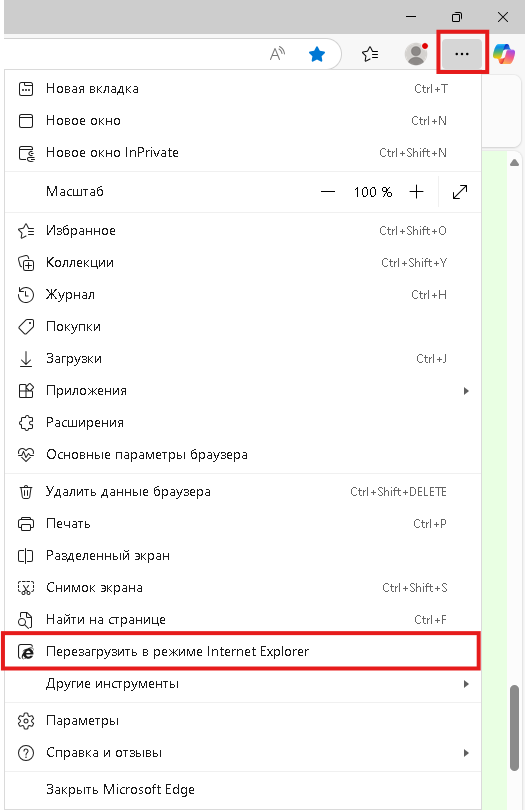Click the three-dot Settings and more button
The image size is (525, 810).
pos(462,54)
